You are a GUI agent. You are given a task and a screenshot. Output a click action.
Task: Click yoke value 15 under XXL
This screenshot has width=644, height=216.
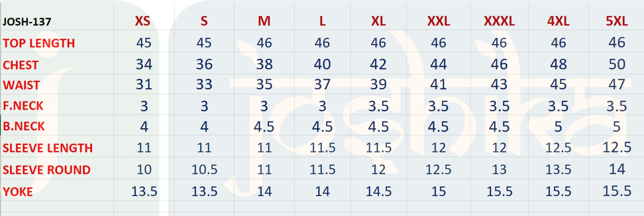tap(438, 191)
